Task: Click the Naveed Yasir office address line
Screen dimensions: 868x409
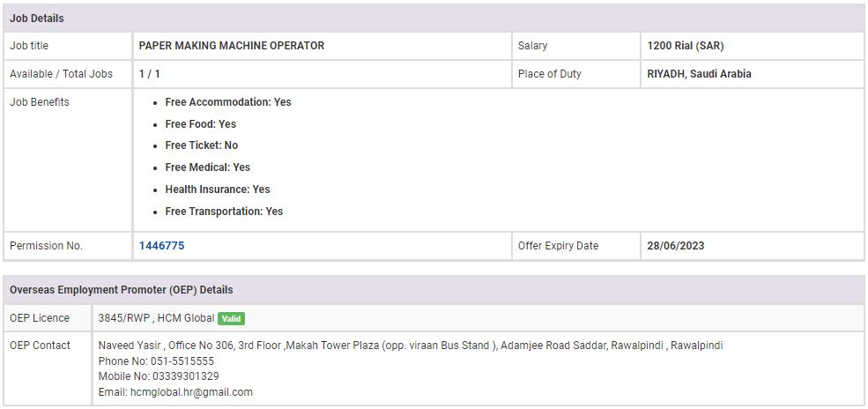Action: pyautogui.click(x=410, y=346)
